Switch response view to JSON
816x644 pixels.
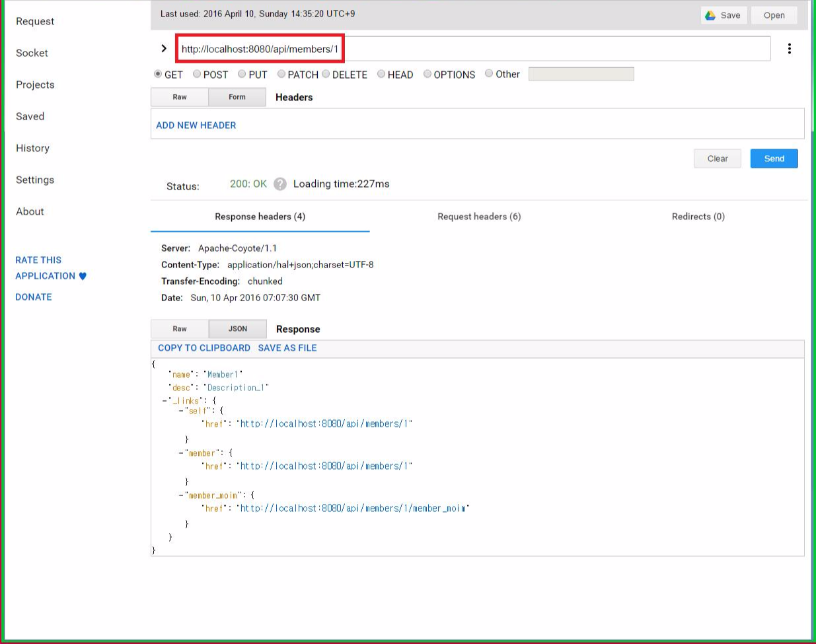pyautogui.click(x=238, y=329)
